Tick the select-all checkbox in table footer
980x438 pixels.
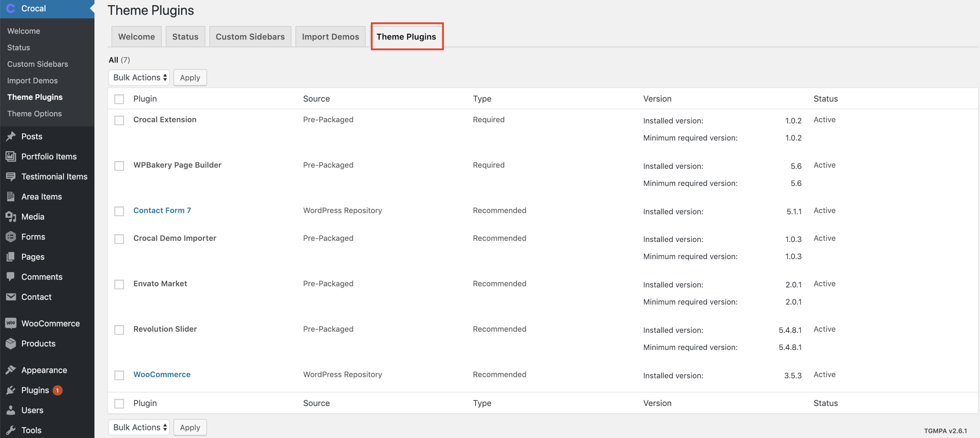[x=119, y=404]
